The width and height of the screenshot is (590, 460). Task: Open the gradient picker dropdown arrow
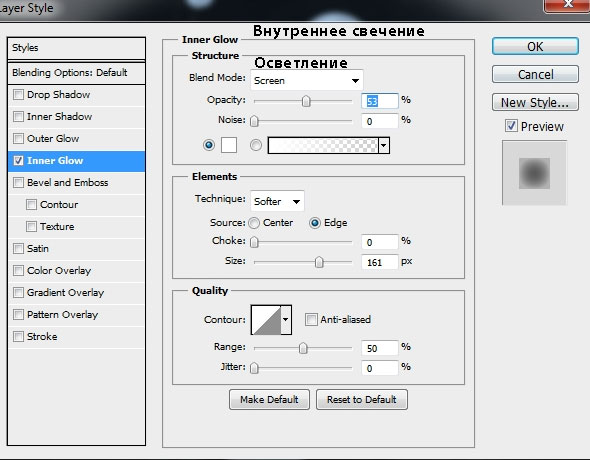pyautogui.click(x=384, y=145)
